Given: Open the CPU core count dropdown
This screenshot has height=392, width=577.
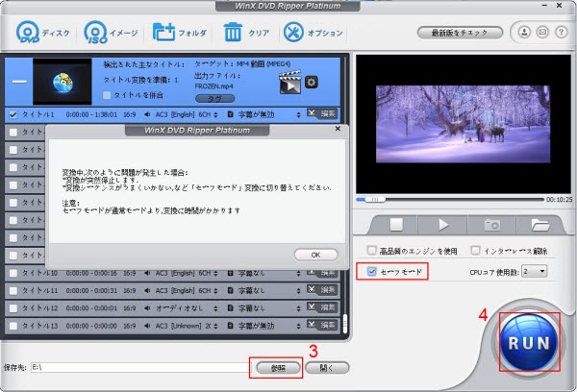Looking at the screenshot, I should click(x=535, y=271).
